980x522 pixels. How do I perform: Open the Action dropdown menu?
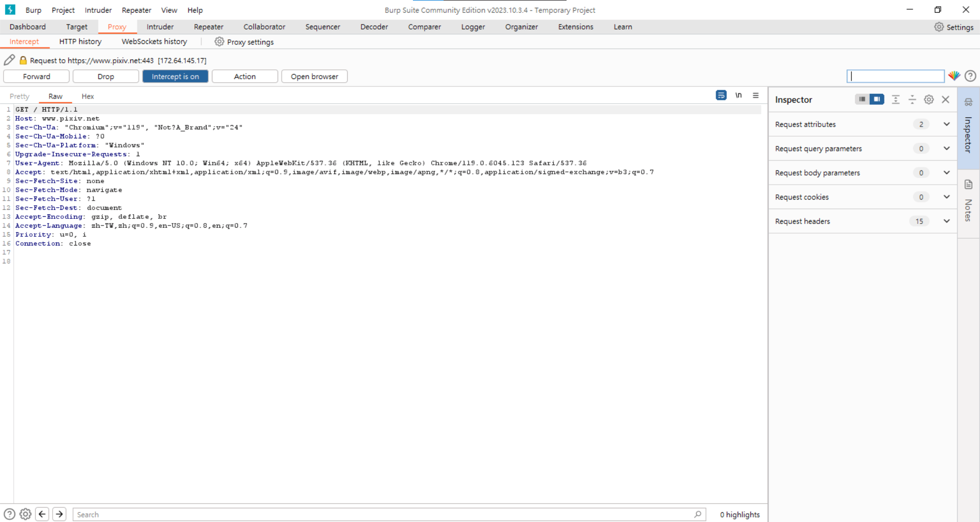(x=245, y=77)
